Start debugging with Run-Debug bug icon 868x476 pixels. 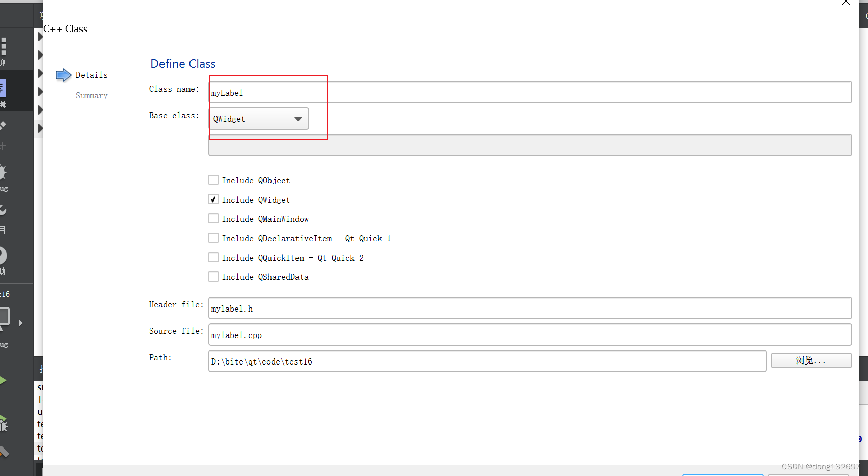(x=3, y=424)
